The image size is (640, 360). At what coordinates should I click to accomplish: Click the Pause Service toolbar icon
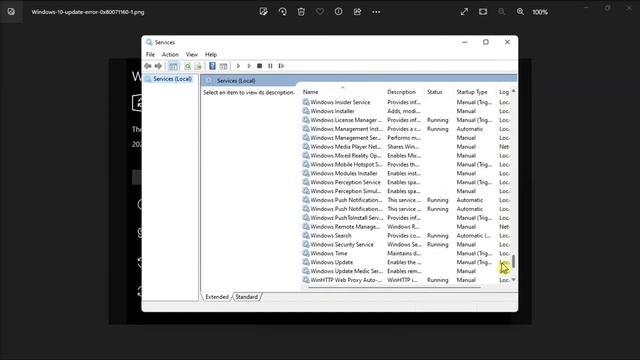[270, 66]
